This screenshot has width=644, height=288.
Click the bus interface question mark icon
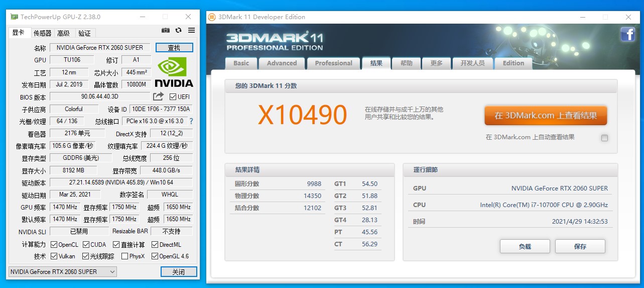191,121
